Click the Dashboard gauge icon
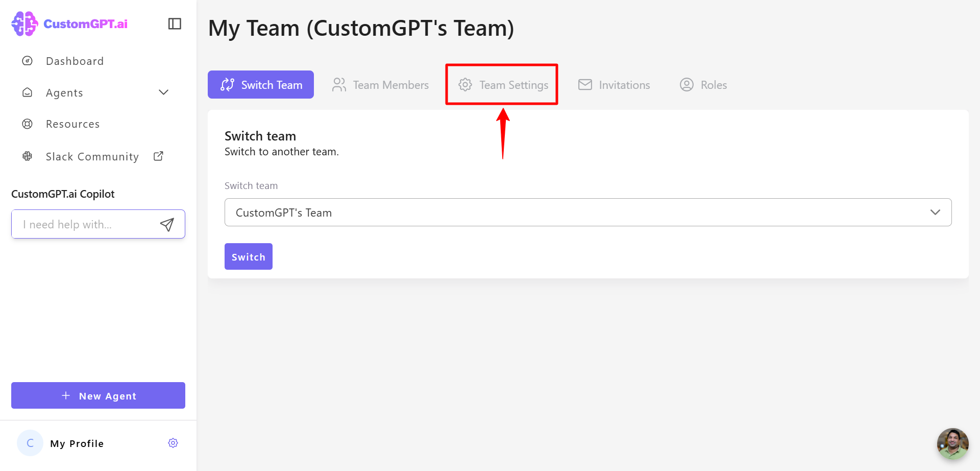The height and width of the screenshot is (471, 980). point(28,61)
